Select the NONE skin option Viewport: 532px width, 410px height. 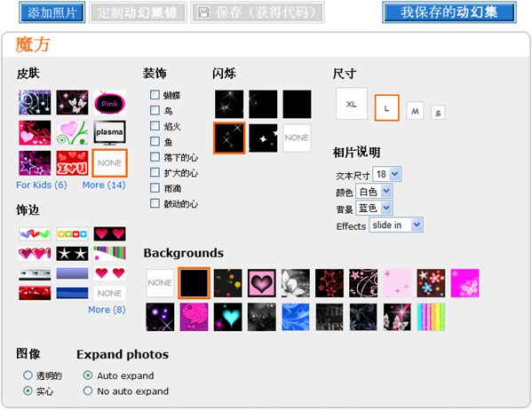pos(109,163)
